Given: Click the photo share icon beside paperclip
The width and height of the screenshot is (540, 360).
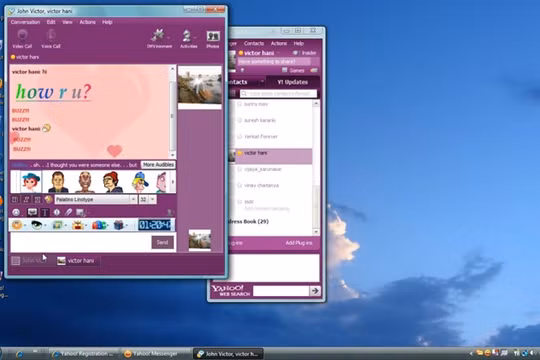Looking at the screenshot, I should [80, 212].
